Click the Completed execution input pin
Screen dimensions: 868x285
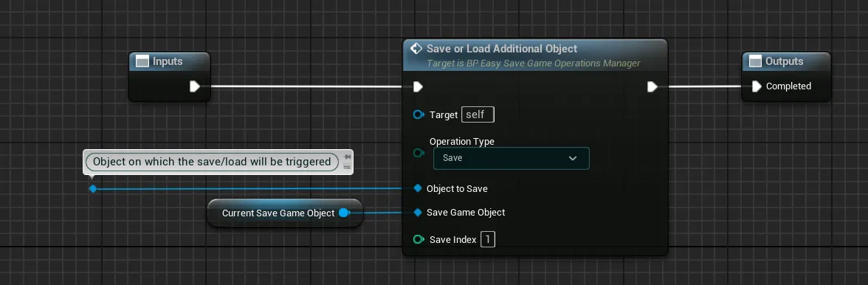click(757, 86)
